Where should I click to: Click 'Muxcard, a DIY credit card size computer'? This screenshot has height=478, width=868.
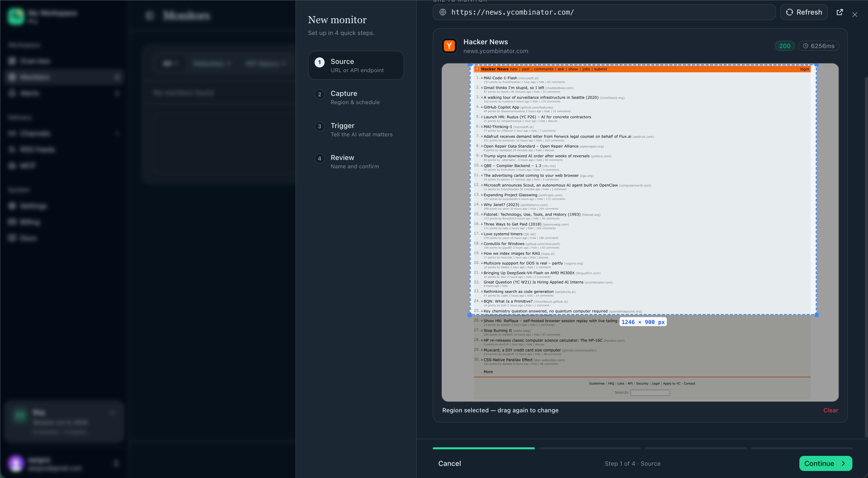pyautogui.click(x=522, y=350)
